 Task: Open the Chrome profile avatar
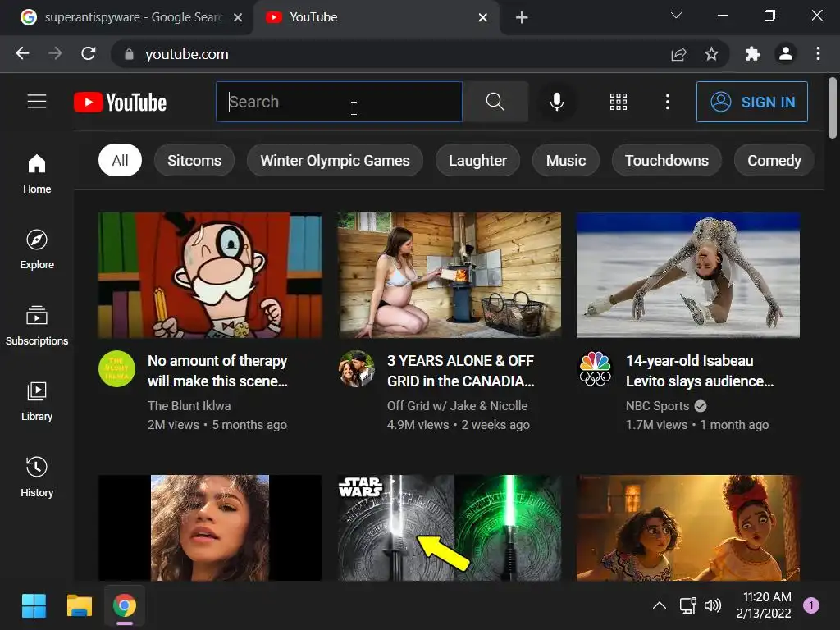point(786,53)
